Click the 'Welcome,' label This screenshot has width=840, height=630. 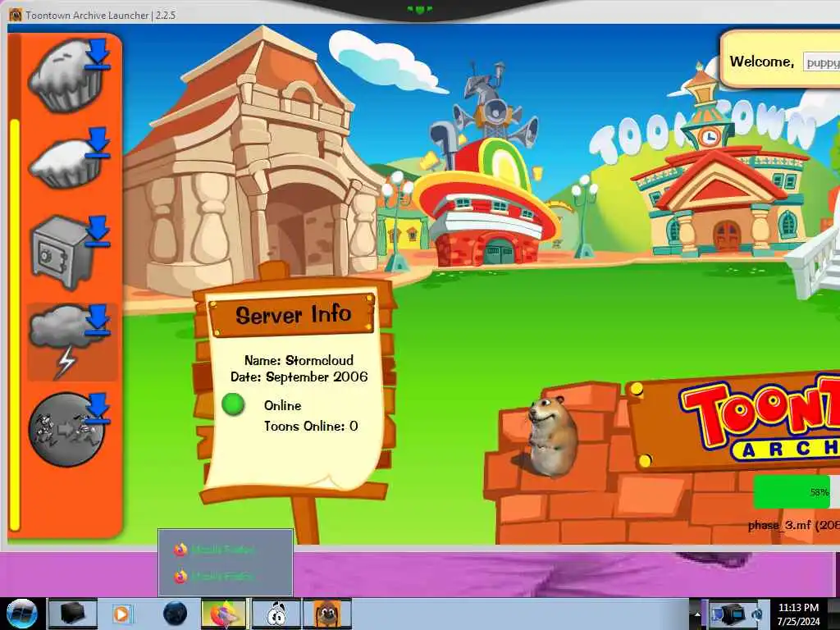762,62
